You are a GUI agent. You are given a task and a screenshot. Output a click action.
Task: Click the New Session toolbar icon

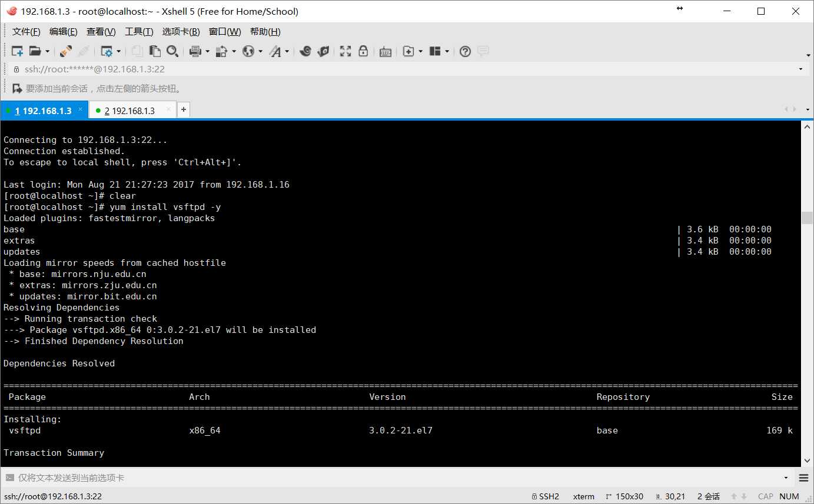pos(18,51)
